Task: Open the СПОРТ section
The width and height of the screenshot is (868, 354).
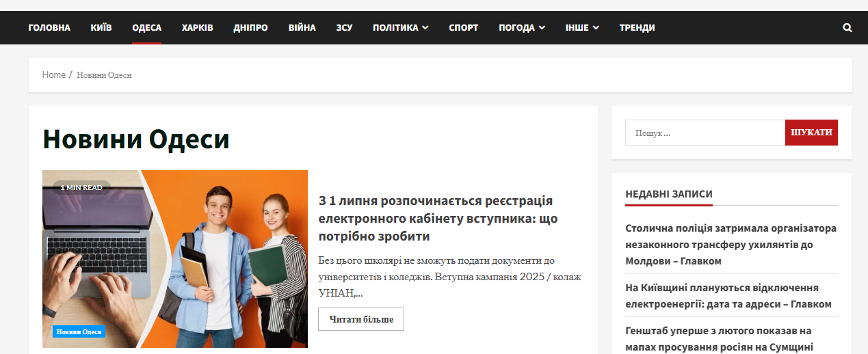Action: [x=464, y=28]
